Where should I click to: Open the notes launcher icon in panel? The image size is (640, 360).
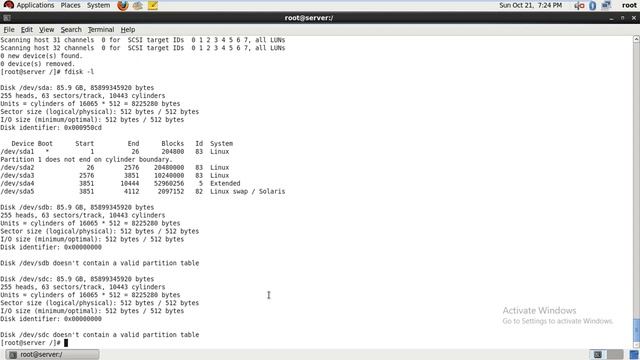point(153,5)
